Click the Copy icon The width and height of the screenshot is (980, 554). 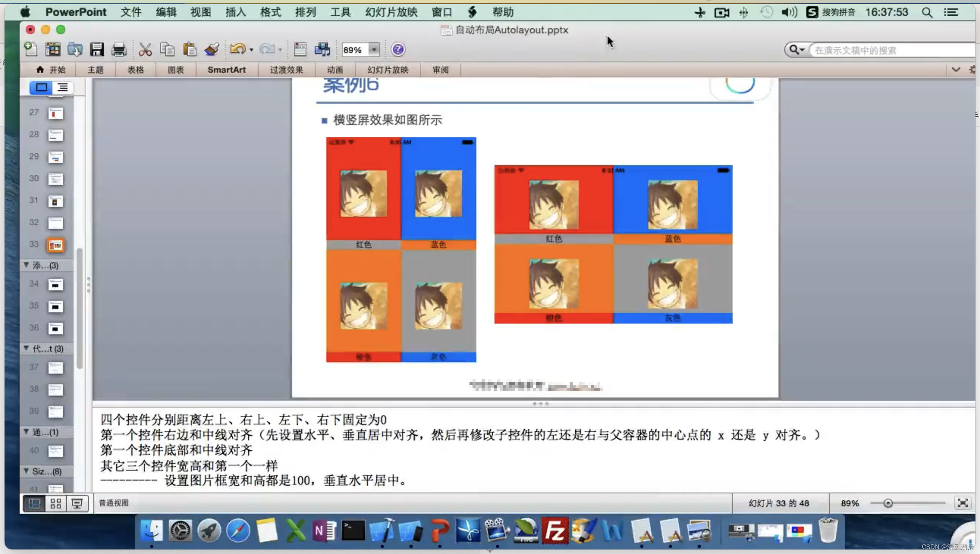click(167, 50)
